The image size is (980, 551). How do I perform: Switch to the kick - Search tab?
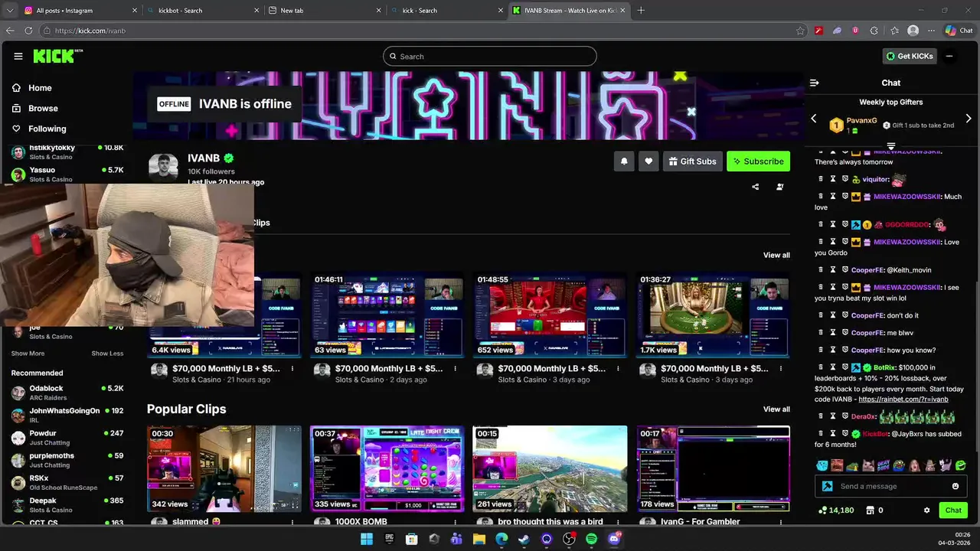pos(447,10)
